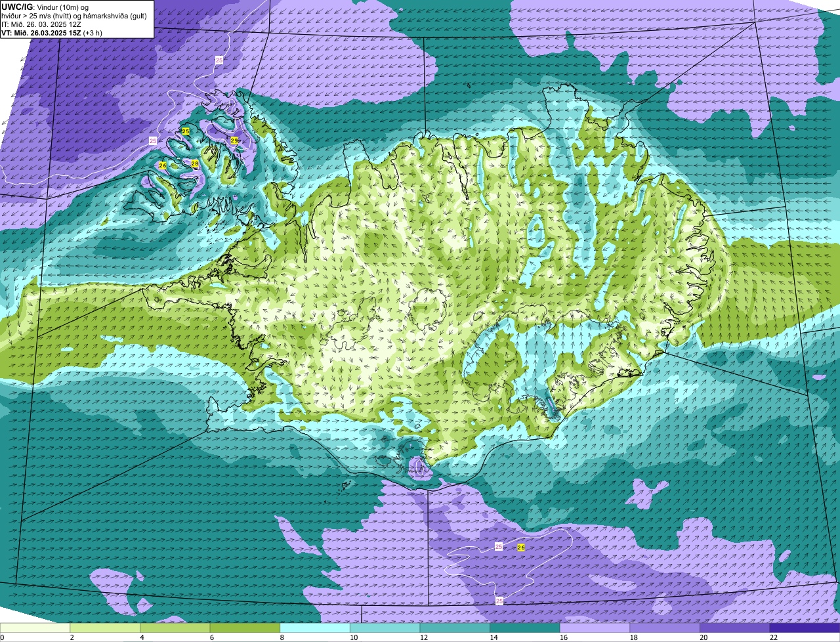
Task: Pick the 12–14 m/s teal legend swatch
Action: click(x=455, y=628)
